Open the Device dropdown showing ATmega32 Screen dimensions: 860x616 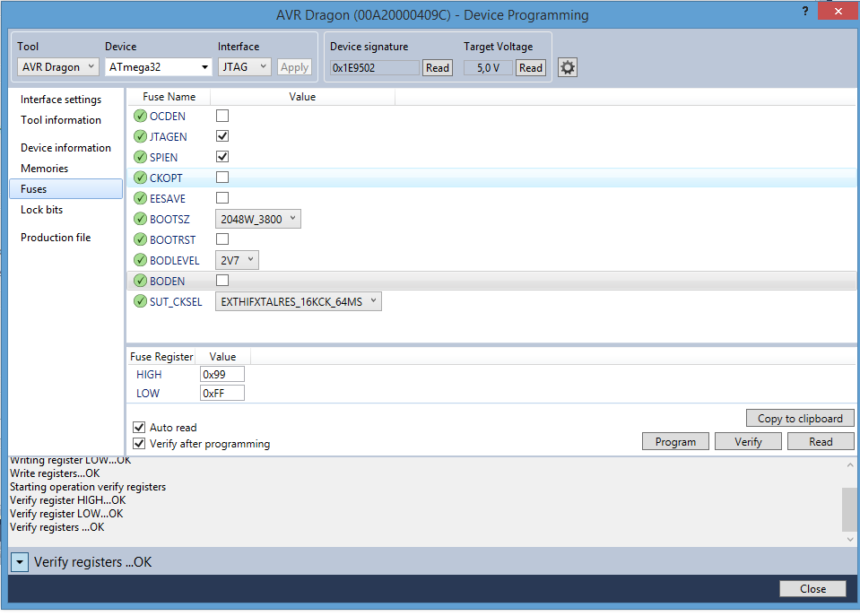pos(159,67)
